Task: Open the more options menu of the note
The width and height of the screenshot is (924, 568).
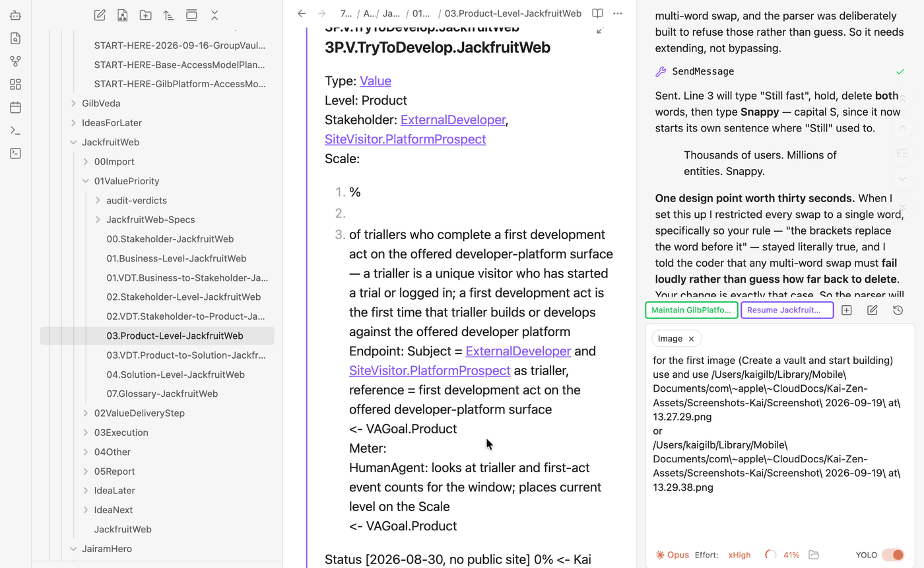Action: pyautogui.click(x=618, y=13)
